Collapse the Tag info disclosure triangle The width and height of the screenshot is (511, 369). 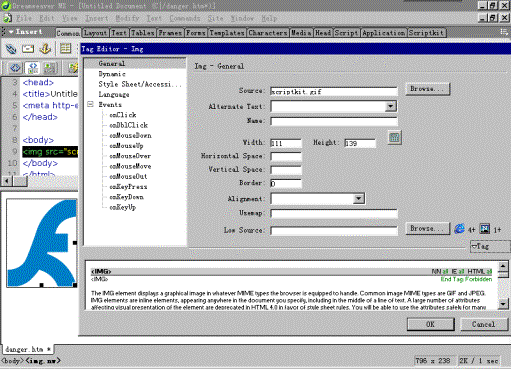click(x=475, y=246)
